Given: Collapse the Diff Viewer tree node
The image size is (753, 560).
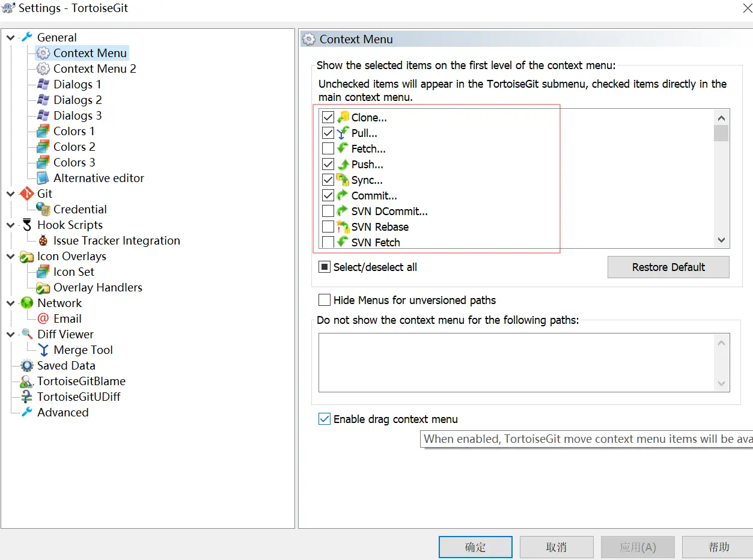Looking at the screenshot, I should pyautogui.click(x=11, y=334).
